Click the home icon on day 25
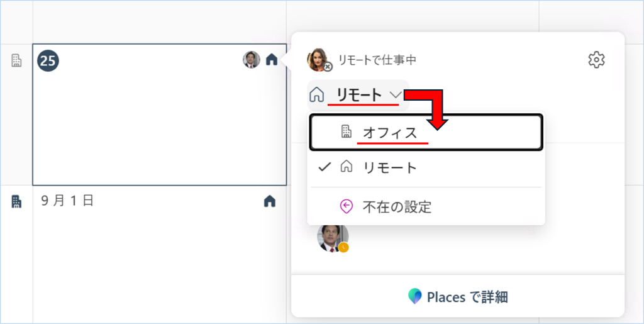This screenshot has height=324, width=644. pos(272,60)
